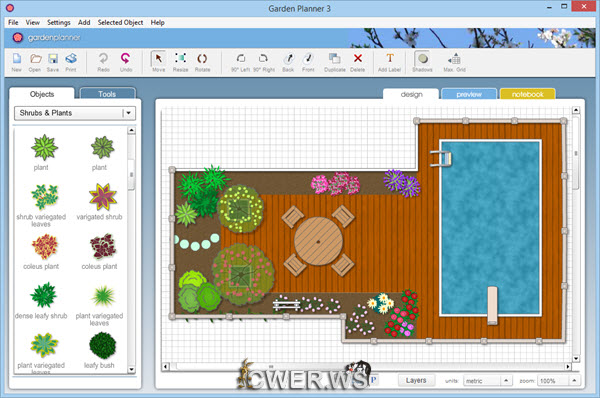Save the plan with Save icon
Viewport: 600px width, 398px height.
click(53, 62)
